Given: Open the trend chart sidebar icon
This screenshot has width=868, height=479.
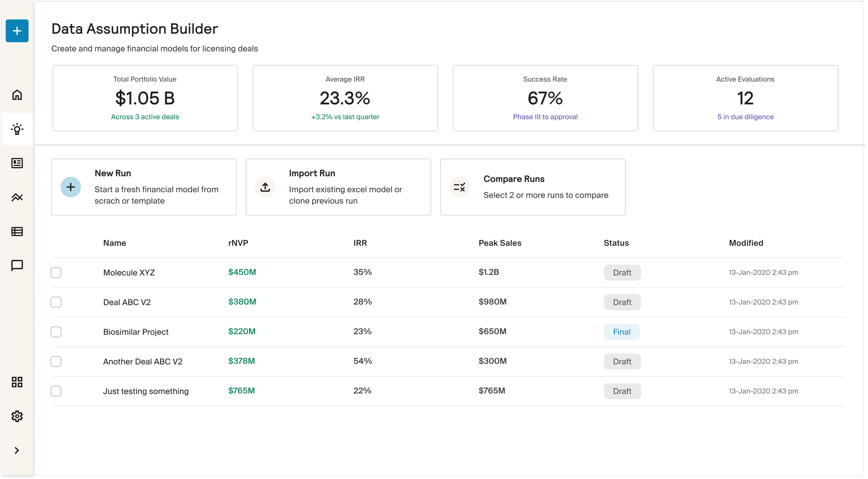Looking at the screenshot, I should tap(17, 197).
